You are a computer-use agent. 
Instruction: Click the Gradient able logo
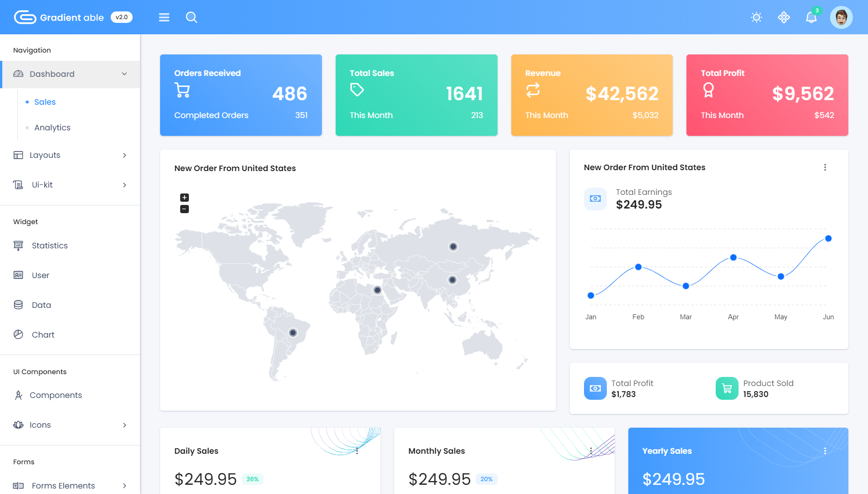pyautogui.click(x=59, y=17)
